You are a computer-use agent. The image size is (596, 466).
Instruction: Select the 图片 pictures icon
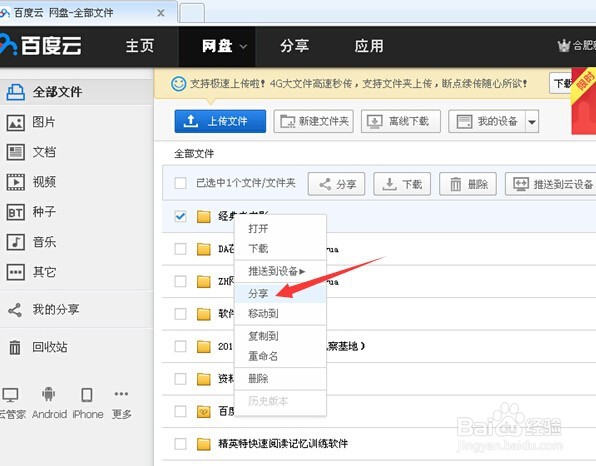click(16, 122)
